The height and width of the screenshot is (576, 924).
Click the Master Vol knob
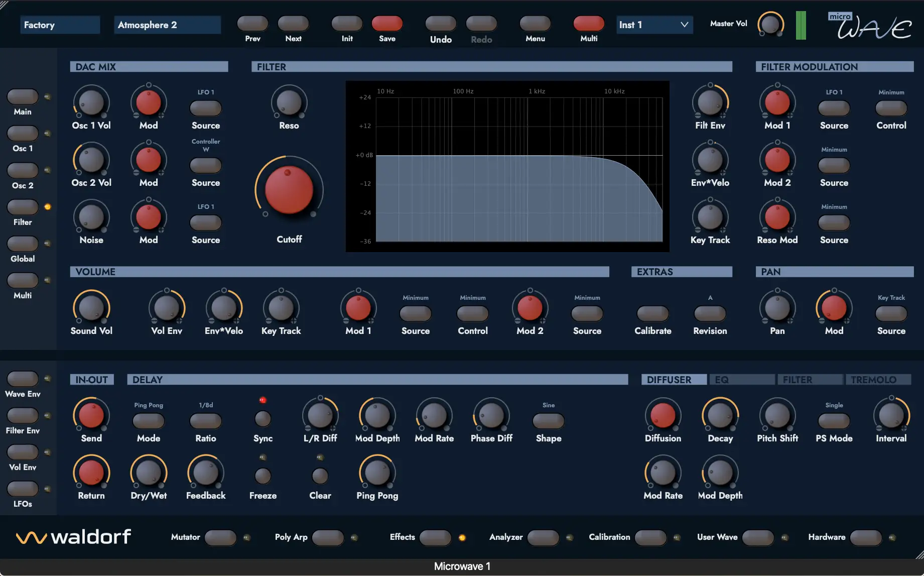(770, 24)
